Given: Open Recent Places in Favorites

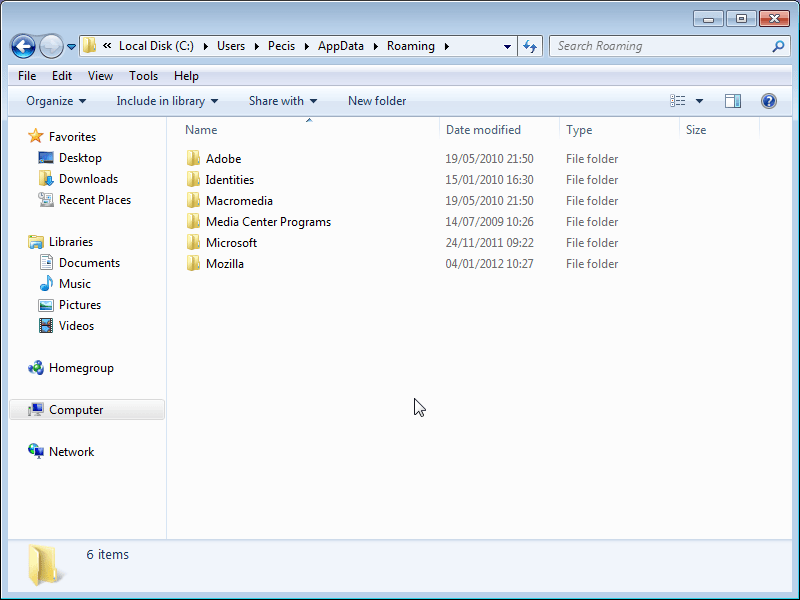Looking at the screenshot, I should [95, 199].
